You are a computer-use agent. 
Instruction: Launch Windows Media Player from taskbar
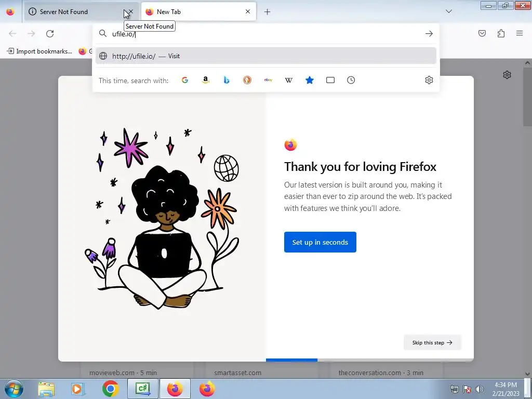point(77,389)
